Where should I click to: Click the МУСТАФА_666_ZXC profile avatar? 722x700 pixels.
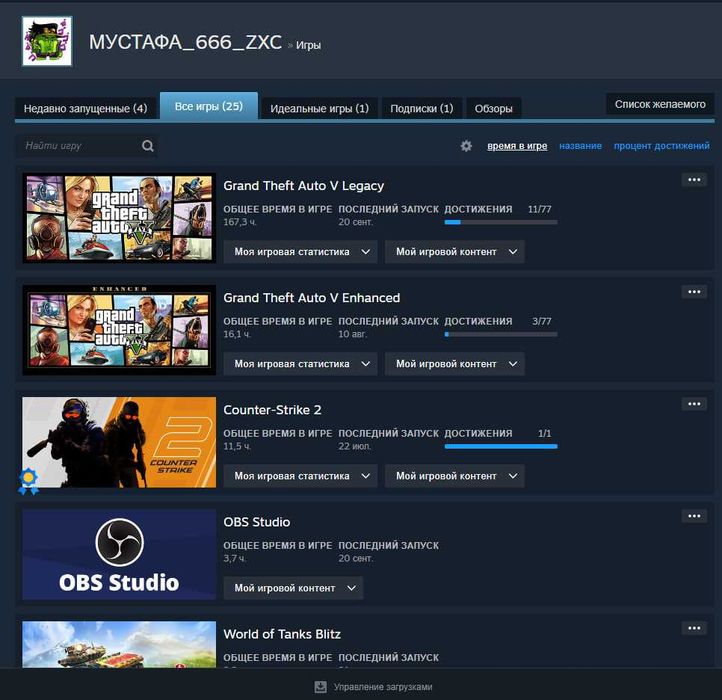coord(47,41)
